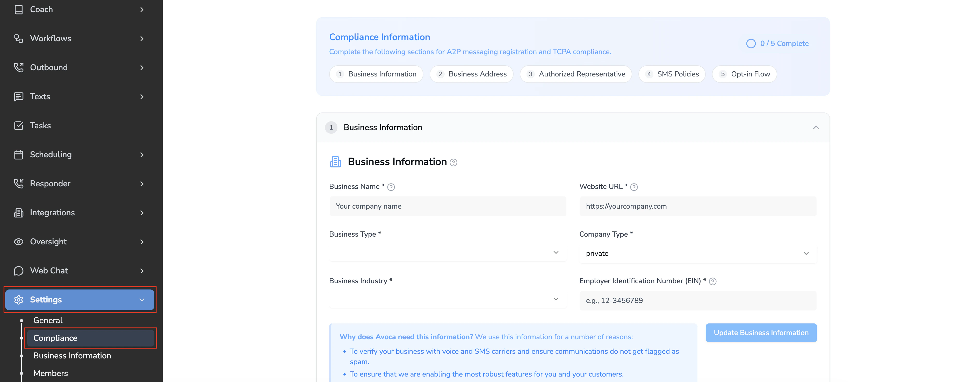The image size is (980, 382).
Task: Click help icon next to Business Name
Action: tap(391, 187)
